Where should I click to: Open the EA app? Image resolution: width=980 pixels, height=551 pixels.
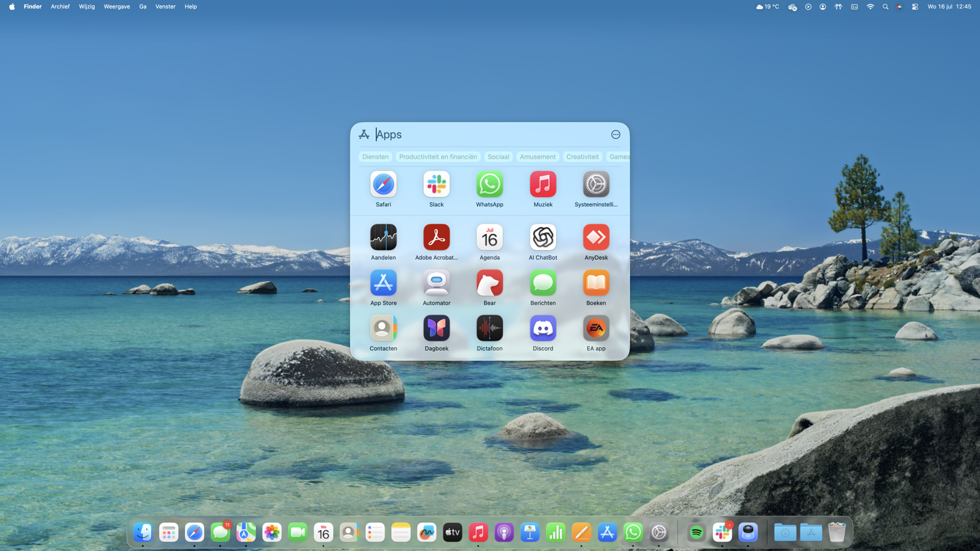pos(596,328)
